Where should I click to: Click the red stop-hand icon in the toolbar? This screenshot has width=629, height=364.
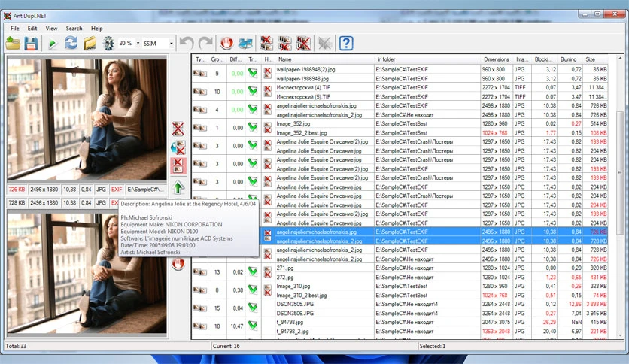(x=226, y=43)
